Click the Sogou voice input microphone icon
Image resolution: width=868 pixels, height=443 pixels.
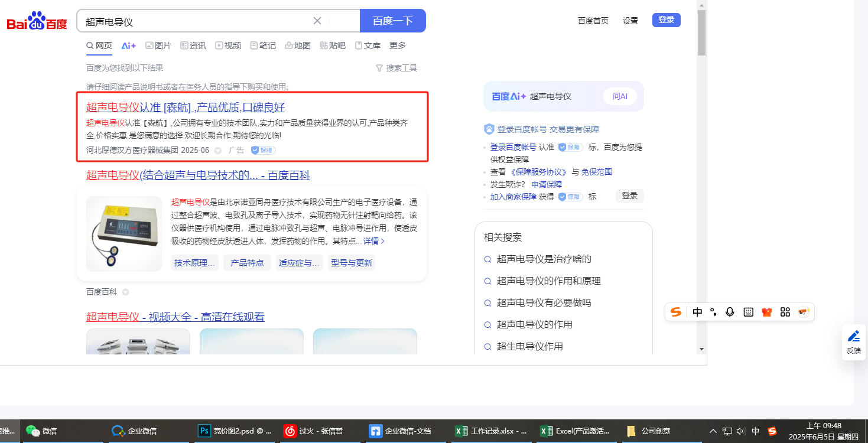click(730, 312)
